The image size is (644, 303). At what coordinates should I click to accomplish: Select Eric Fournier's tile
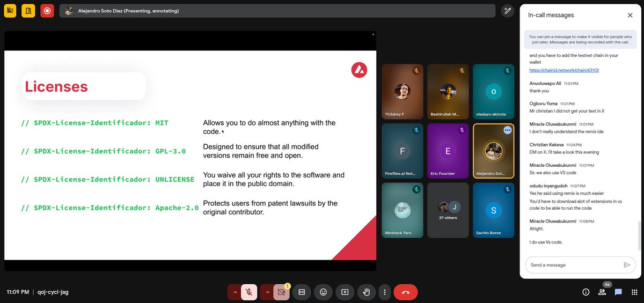pyautogui.click(x=448, y=151)
